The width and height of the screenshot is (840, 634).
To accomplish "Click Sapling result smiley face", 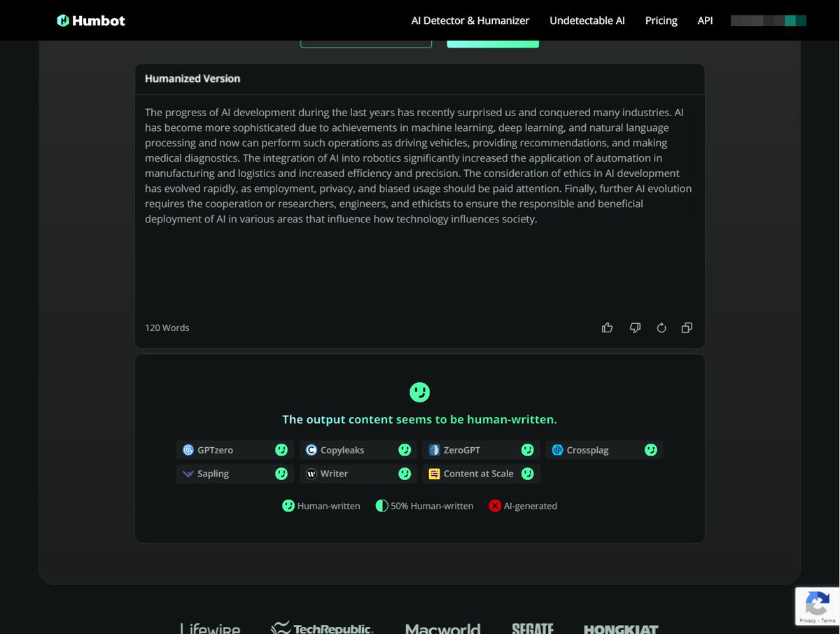I will (x=281, y=474).
